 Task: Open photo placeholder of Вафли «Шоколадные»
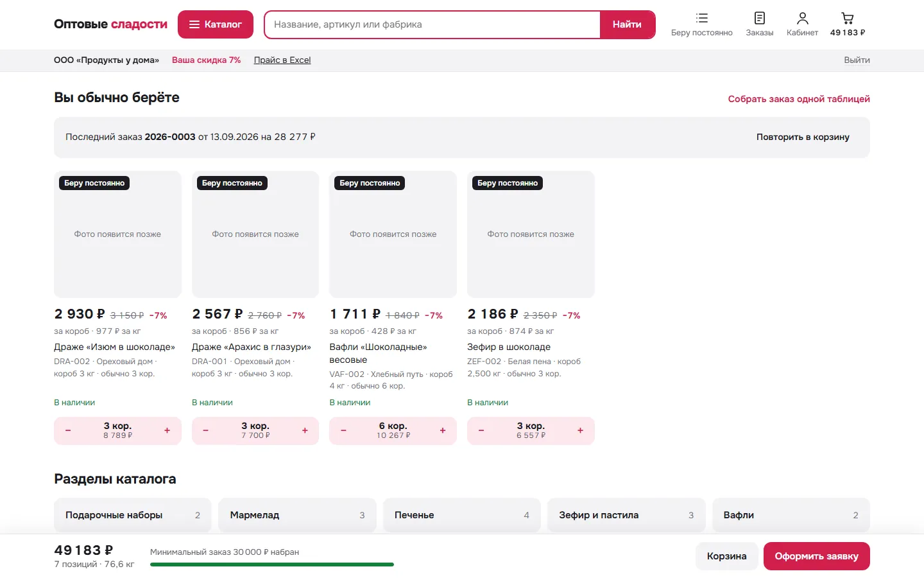coord(393,234)
